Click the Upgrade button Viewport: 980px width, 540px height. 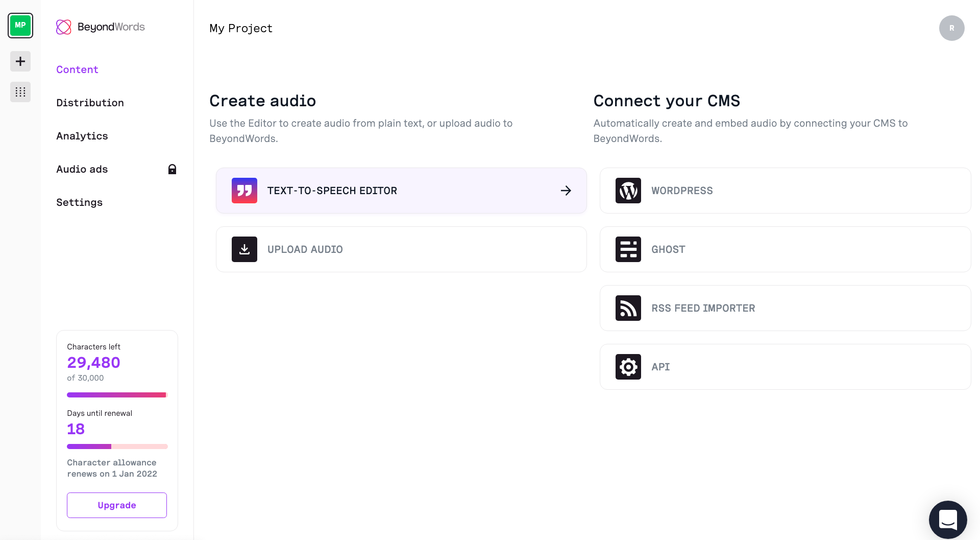(117, 505)
